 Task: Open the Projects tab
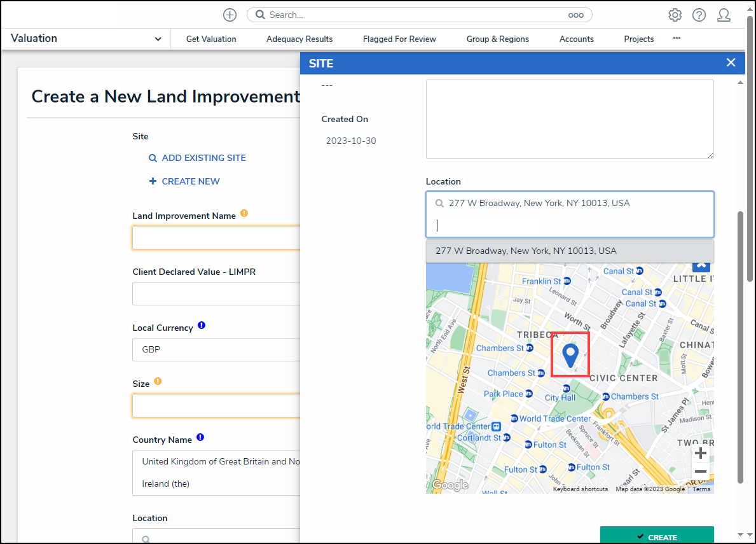point(639,39)
